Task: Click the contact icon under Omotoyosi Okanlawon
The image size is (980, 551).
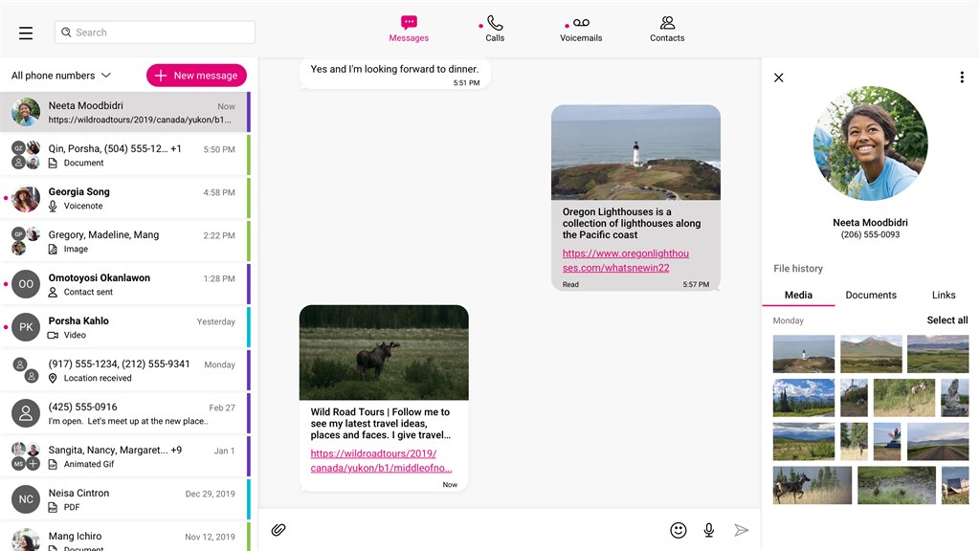Action: (54, 293)
